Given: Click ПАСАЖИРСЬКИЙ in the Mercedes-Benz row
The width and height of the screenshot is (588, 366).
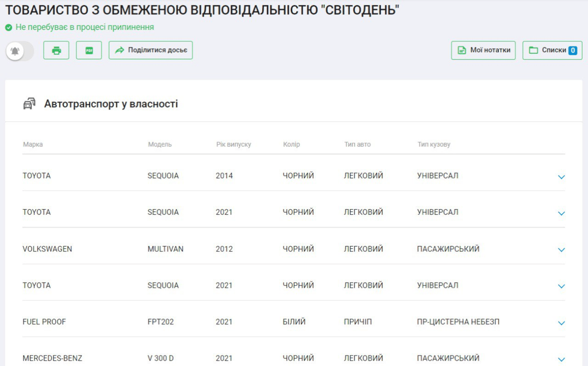Looking at the screenshot, I should coord(448,358).
